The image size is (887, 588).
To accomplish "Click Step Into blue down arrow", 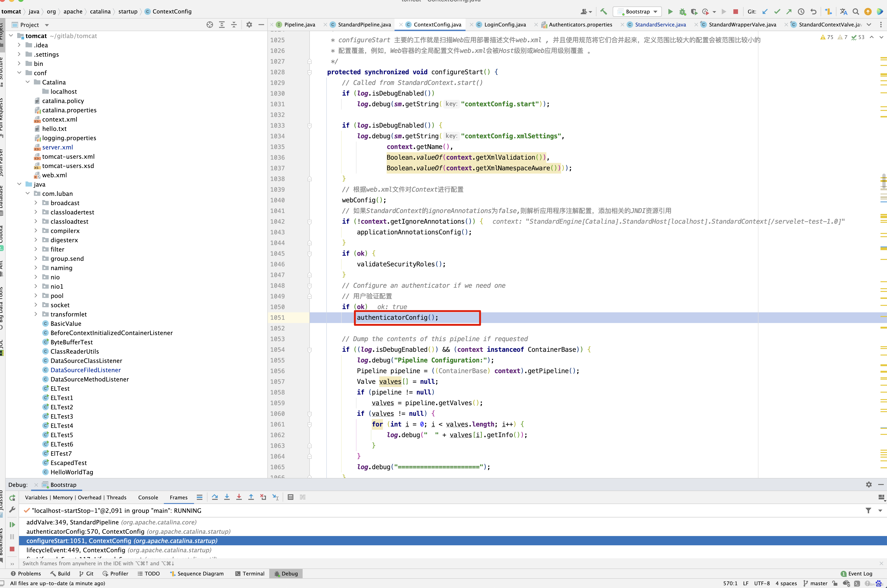I will coord(227,497).
